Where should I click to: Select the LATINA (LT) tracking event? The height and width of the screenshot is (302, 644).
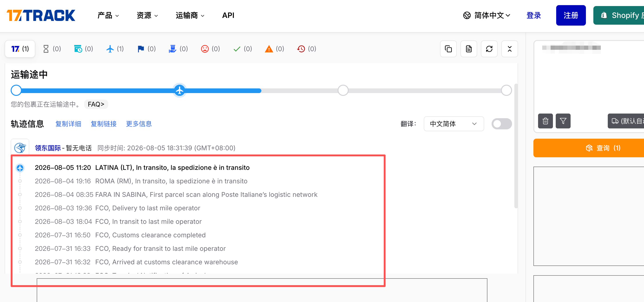coord(142,168)
